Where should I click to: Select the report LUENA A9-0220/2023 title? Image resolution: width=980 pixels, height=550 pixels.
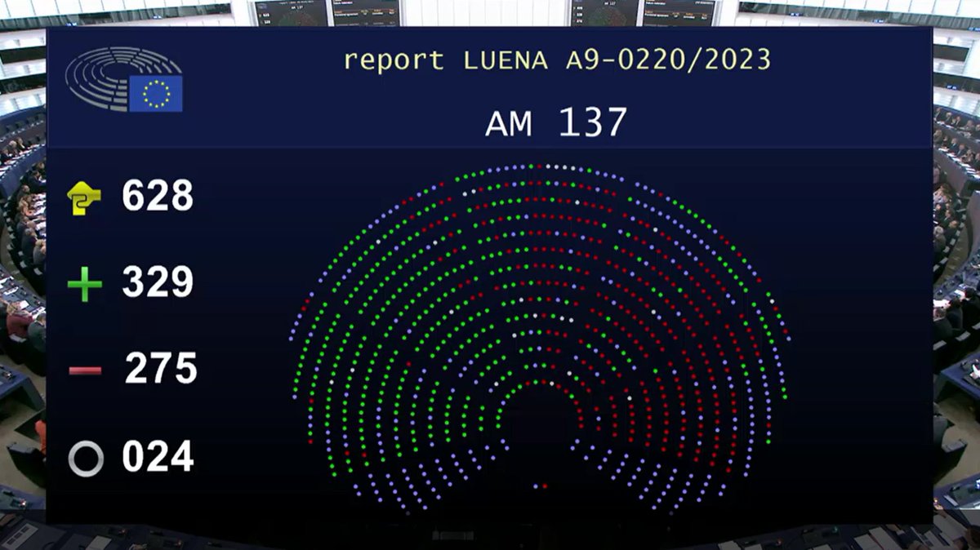tap(558, 59)
